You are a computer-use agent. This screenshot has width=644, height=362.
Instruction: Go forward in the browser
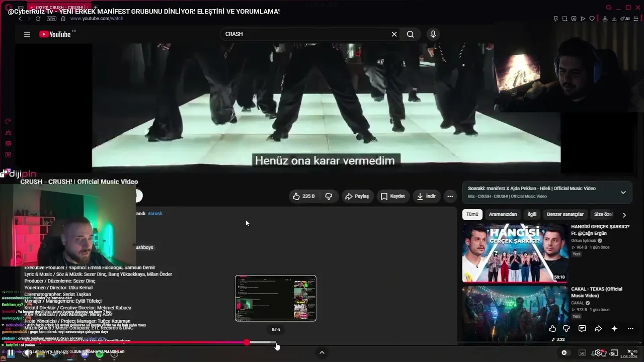click(x=29, y=19)
